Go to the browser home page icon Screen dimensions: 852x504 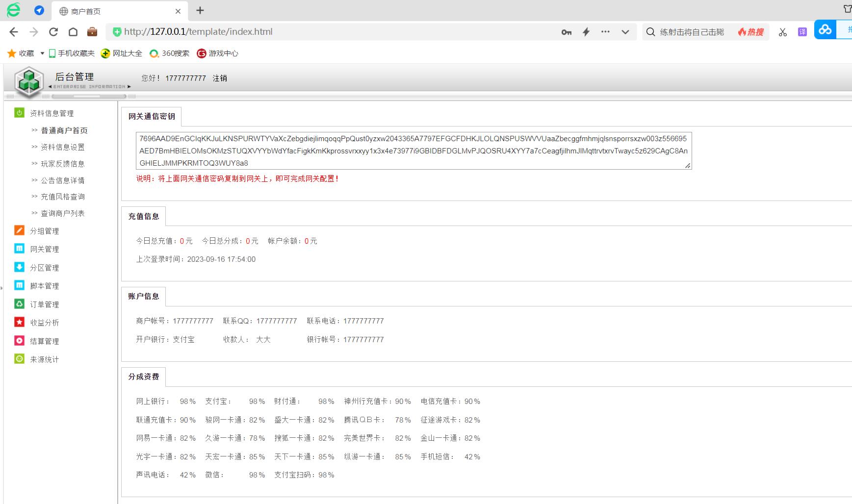[73, 32]
